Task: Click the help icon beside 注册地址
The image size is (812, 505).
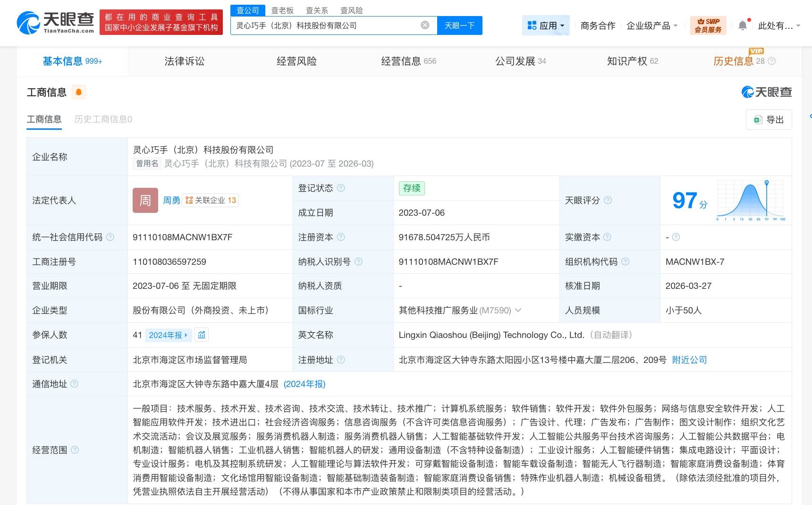Action: 341,360
